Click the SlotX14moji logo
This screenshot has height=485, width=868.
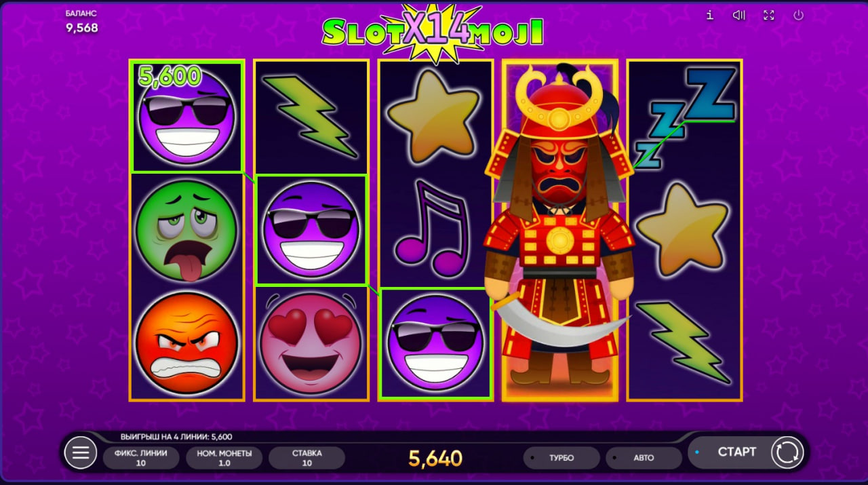click(433, 30)
